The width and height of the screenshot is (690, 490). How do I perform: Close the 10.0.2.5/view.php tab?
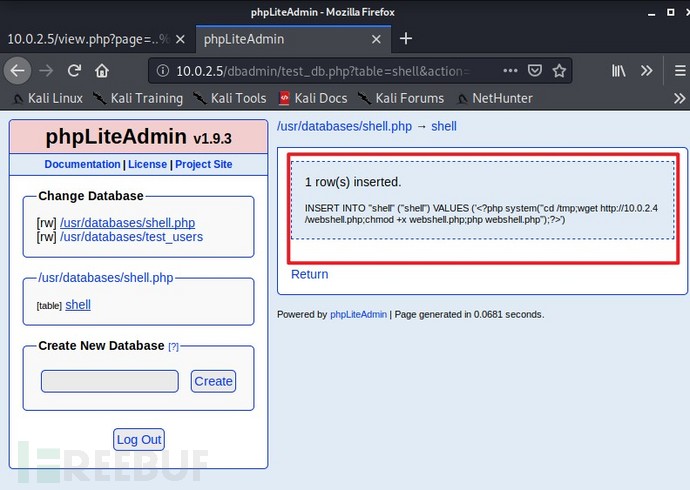tap(180, 39)
